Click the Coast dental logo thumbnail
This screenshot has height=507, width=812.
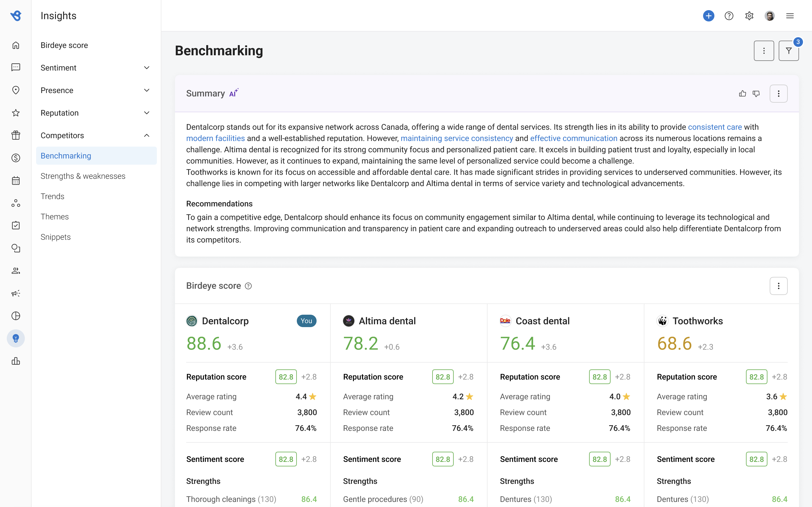coord(505,321)
